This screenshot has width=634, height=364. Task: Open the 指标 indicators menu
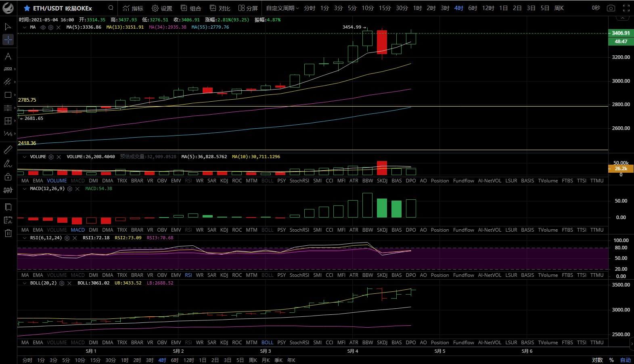click(133, 8)
